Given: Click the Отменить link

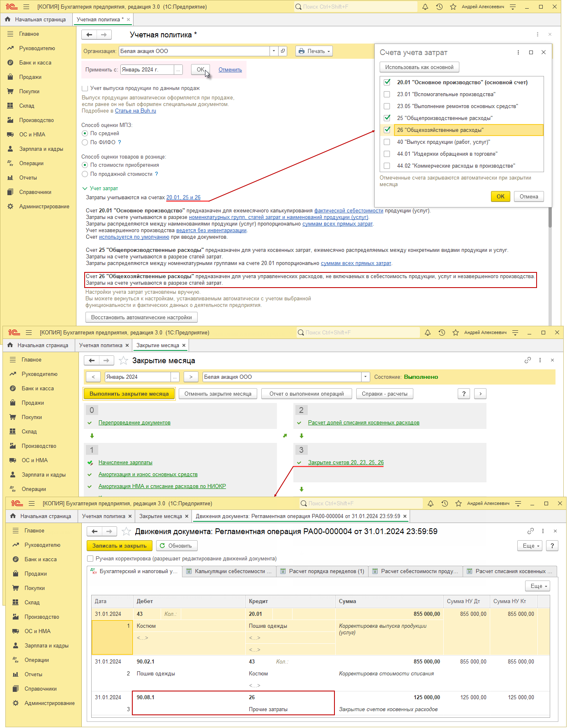Looking at the screenshot, I should pos(230,70).
